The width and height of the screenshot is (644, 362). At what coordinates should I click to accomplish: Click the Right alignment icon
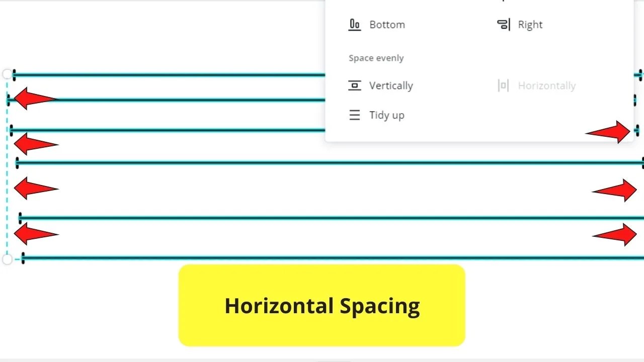(504, 24)
